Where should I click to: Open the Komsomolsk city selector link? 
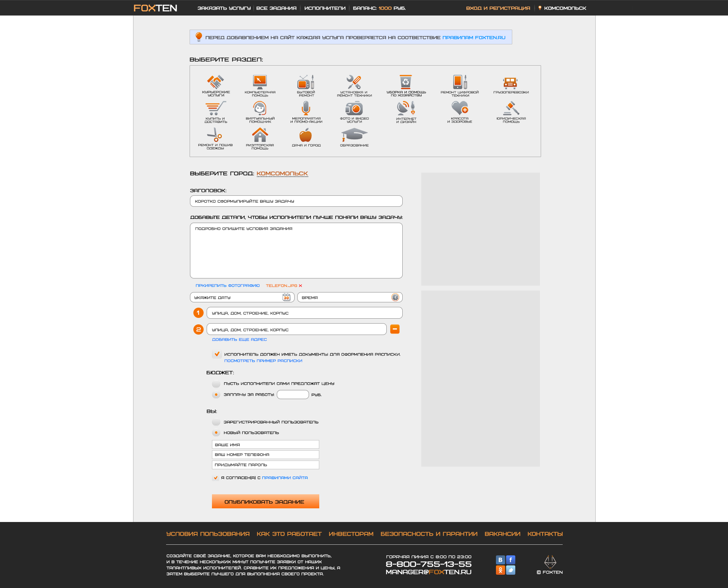[x=282, y=174]
